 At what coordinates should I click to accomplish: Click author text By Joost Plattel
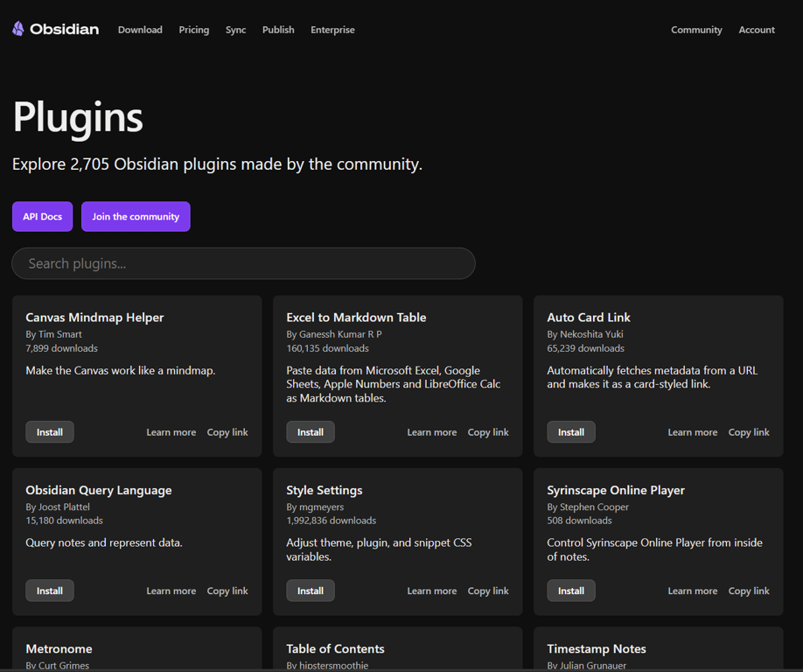[x=58, y=507]
